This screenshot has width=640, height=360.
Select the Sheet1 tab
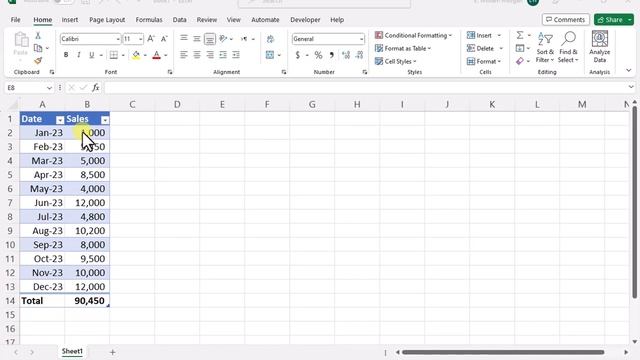click(x=72, y=351)
